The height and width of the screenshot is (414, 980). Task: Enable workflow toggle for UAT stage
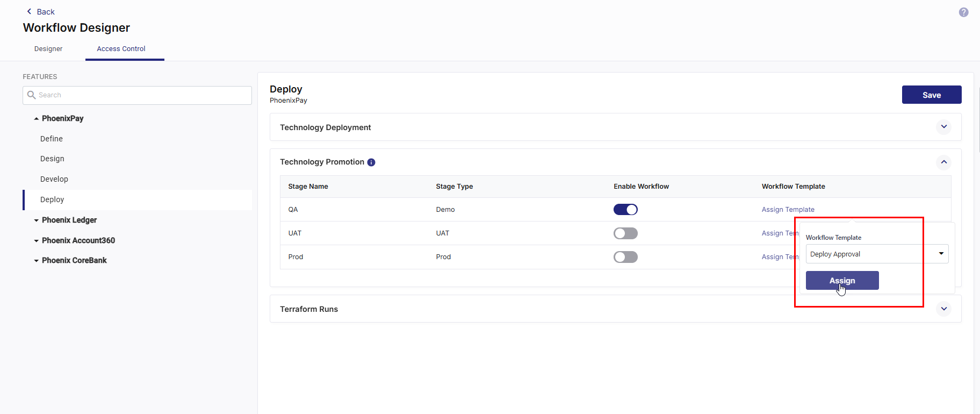pyautogui.click(x=625, y=233)
